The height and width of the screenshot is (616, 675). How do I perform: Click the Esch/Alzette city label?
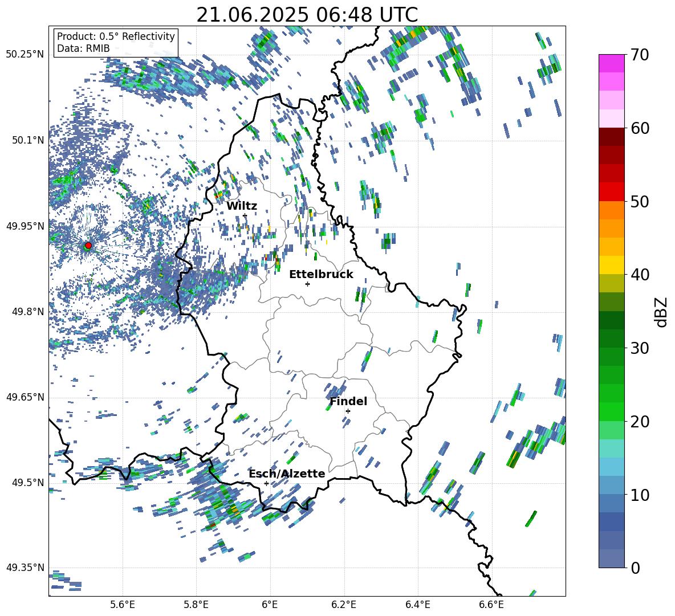(287, 474)
